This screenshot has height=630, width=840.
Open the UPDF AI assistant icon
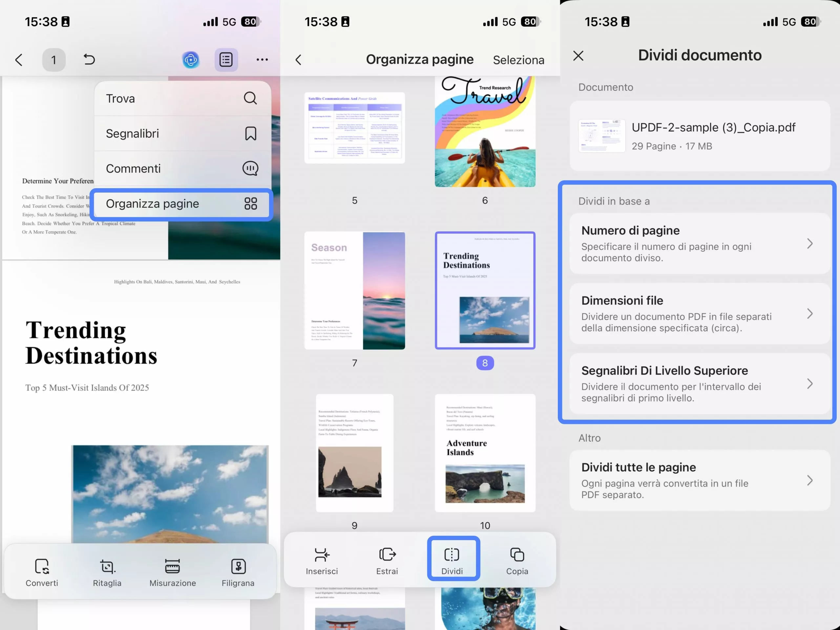(191, 60)
